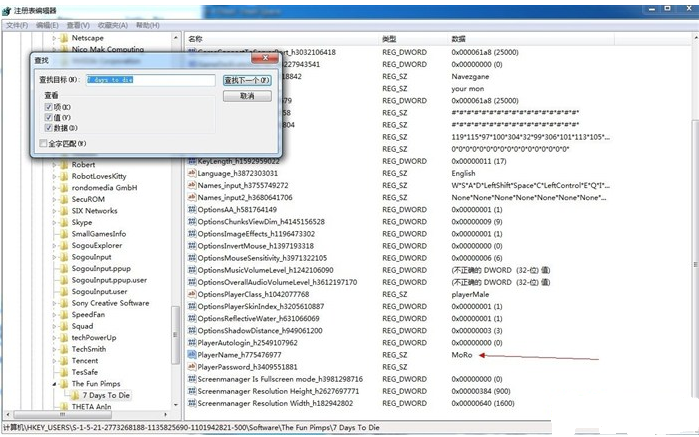Image resolution: width=699 pixels, height=437 pixels.
Task: Select the Skype key folder icon
Action: 63,222
